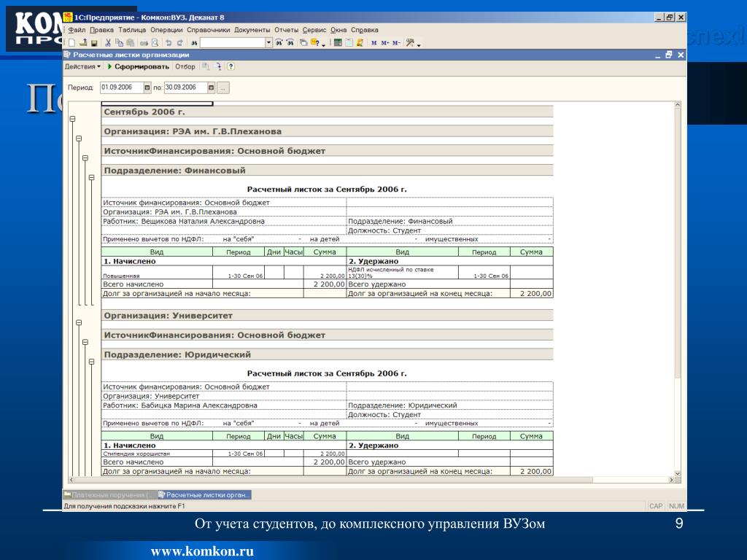Click the Print toolbar icon
This screenshot has height=560, width=747.
[x=144, y=43]
